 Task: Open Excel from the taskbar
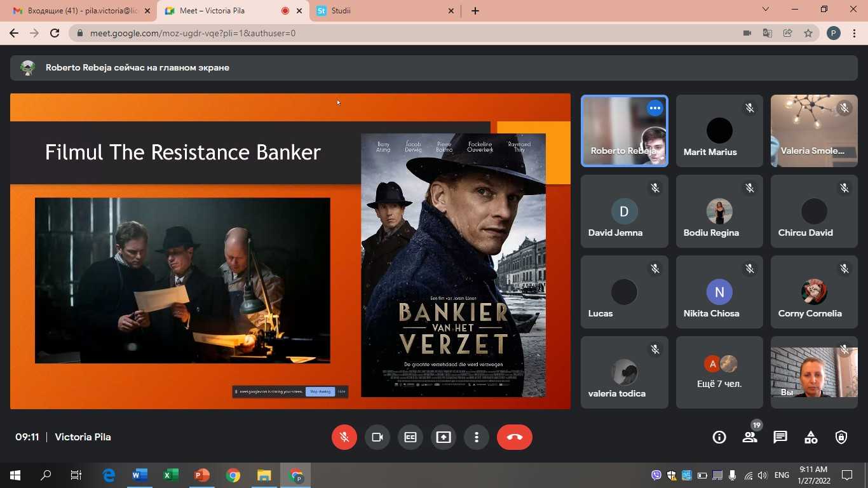pos(171,475)
